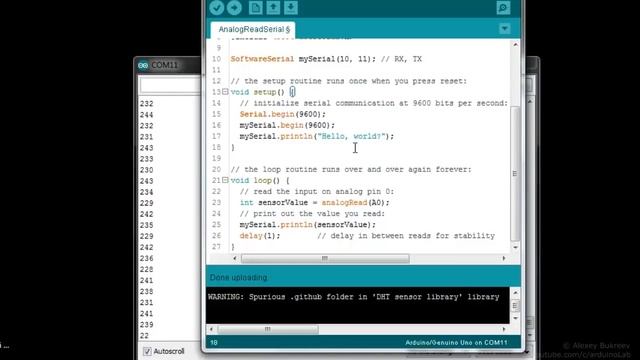Click editor horizontal scrollbar right arrow
The image size is (640, 360).
(x=504, y=258)
